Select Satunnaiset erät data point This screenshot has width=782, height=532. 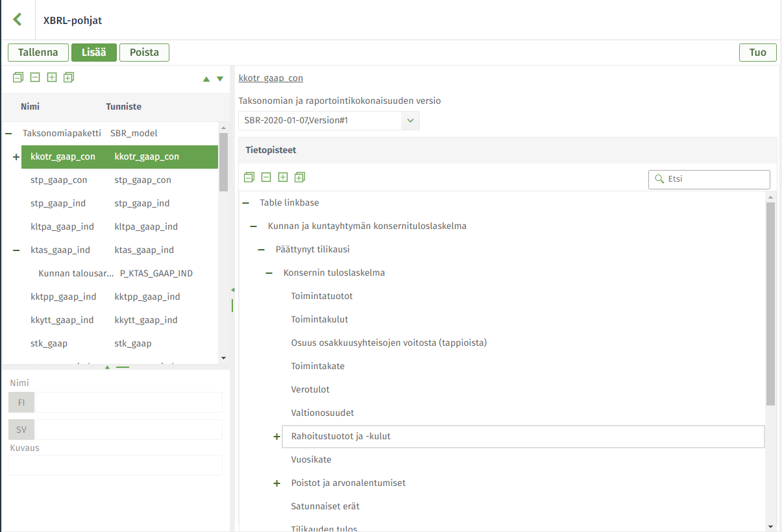point(325,506)
